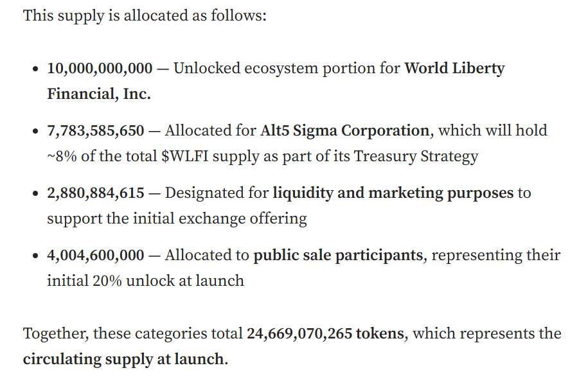
Task: Click the bold text World Liberty
Action: pyautogui.click(x=454, y=69)
